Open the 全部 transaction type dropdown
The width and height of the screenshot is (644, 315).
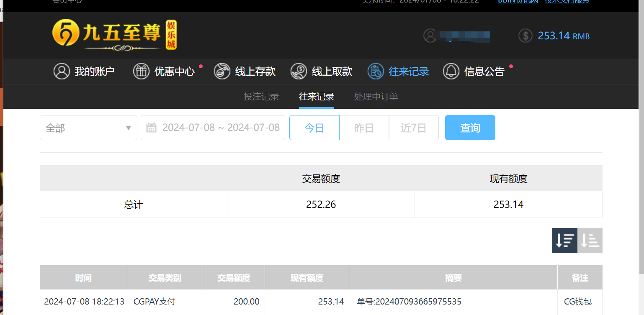point(88,128)
